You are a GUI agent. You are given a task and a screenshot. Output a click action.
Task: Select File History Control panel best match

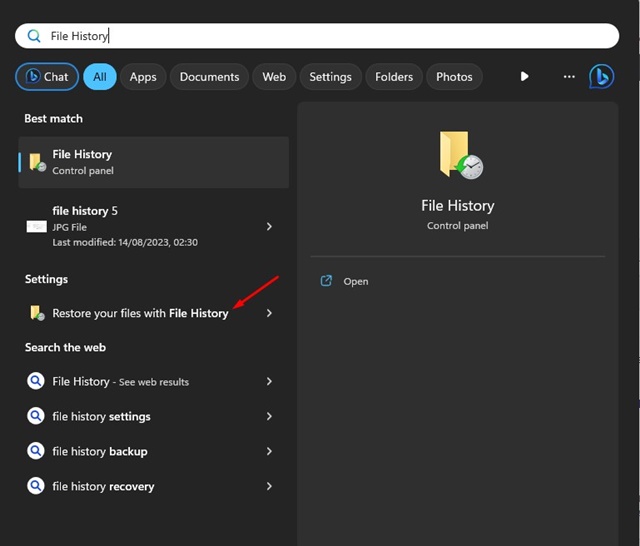tap(153, 162)
